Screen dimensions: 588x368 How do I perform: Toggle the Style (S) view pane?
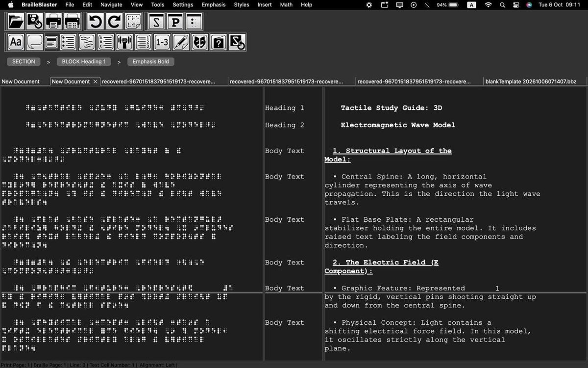pos(156,22)
